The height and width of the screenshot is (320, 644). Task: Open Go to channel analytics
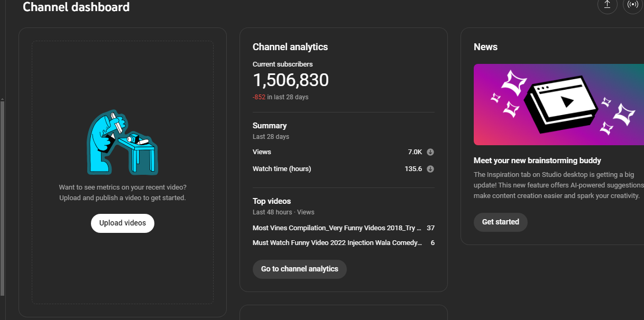click(x=299, y=269)
